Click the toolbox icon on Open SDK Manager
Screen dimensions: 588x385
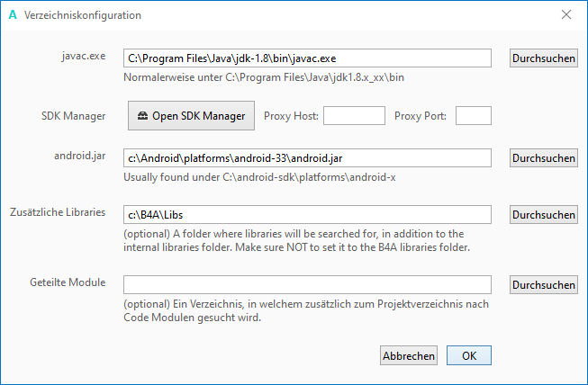coord(143,116)
